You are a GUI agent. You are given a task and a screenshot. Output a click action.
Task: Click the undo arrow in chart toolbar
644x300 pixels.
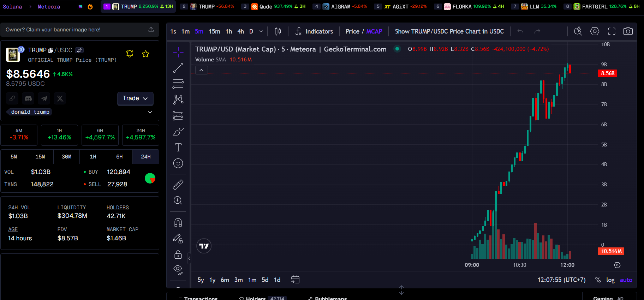(x=520, y=31)
